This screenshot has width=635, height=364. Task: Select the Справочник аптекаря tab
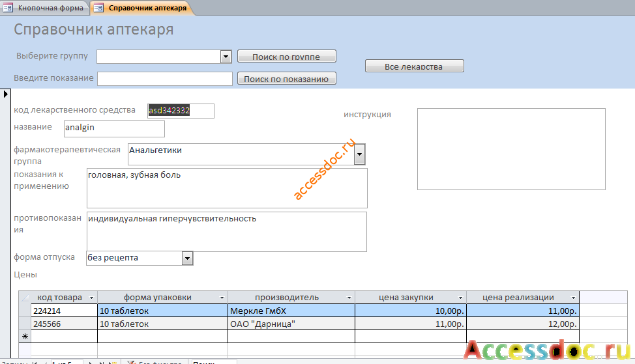(x=141, y=8)
